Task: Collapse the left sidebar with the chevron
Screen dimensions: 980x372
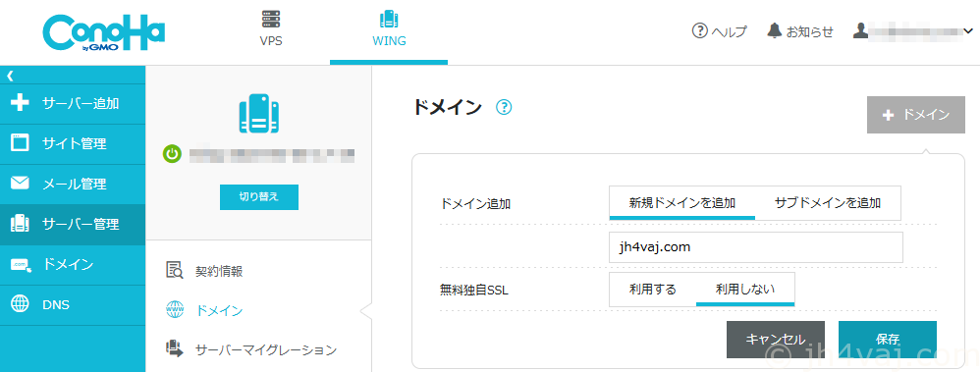Action: (10, 76)
